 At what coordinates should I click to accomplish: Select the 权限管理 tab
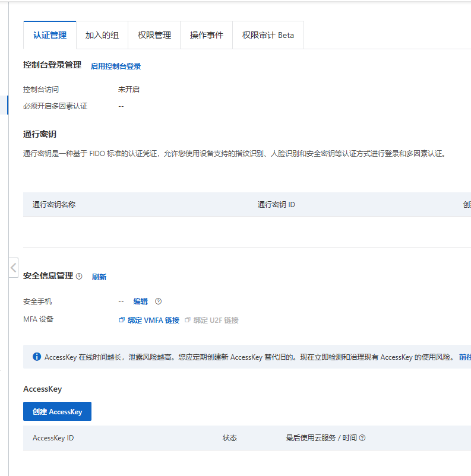[154, 35]
